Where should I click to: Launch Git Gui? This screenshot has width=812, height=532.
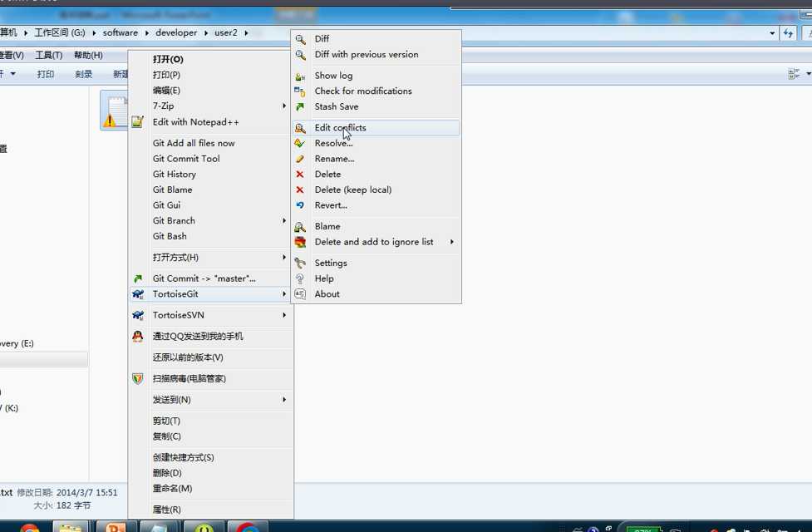click(x=166, y=205)
